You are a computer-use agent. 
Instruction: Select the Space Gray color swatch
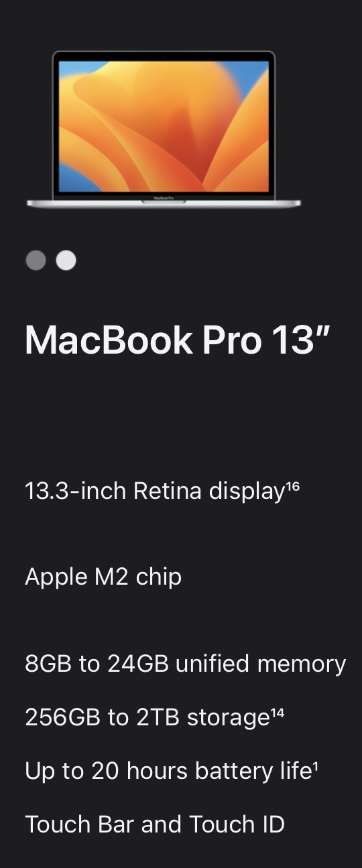tap(36, 260)
